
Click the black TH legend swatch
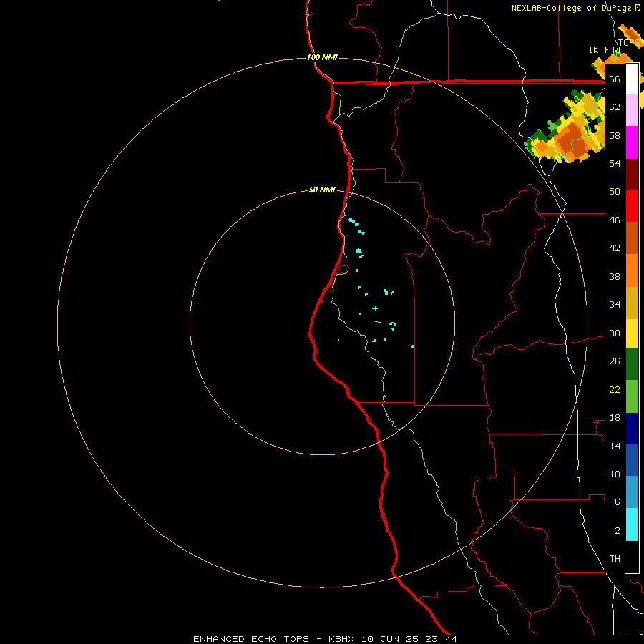tap(632, 557)
